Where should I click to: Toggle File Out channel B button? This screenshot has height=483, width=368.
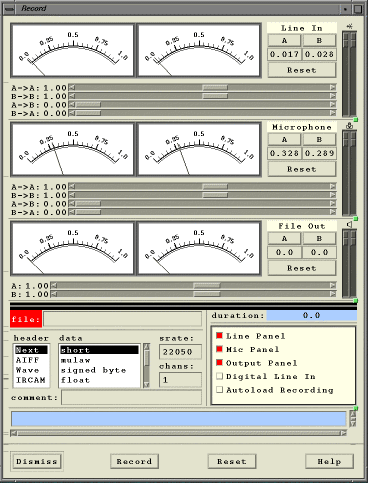319,238
